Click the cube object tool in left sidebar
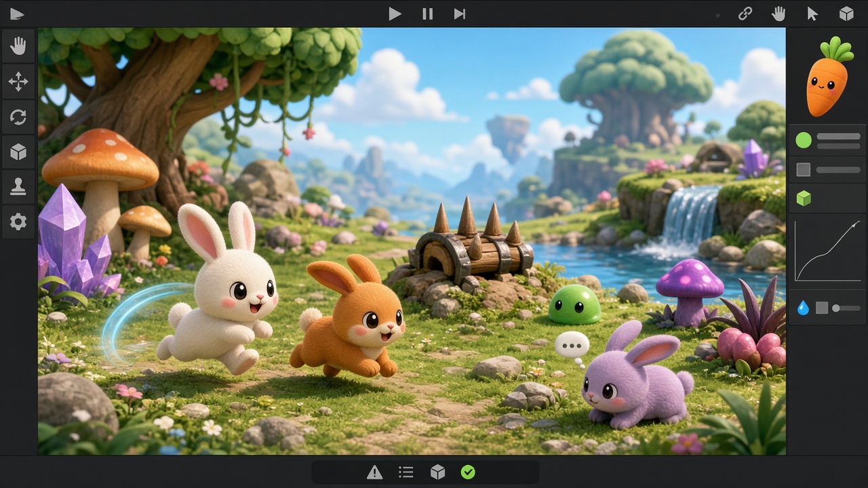Viewport: 868px width, 488px height. pos(18,152)
